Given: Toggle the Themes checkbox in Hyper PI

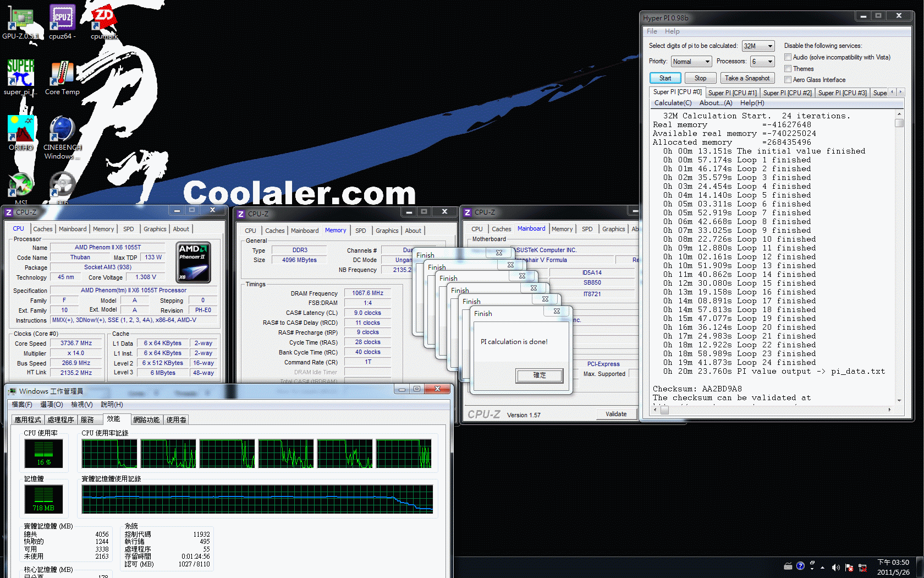Looking at the screenshot, I should pyautogui.click(x=788, y=69).
